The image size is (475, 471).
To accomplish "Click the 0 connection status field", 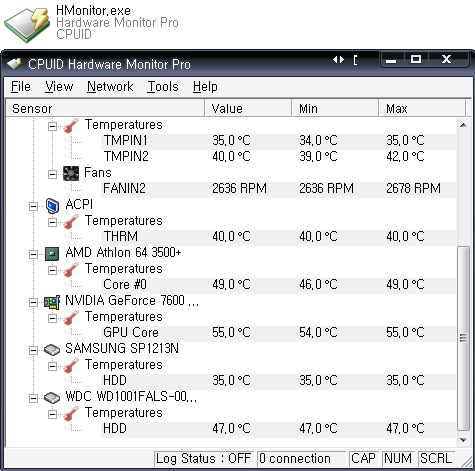I will (302, 459).
